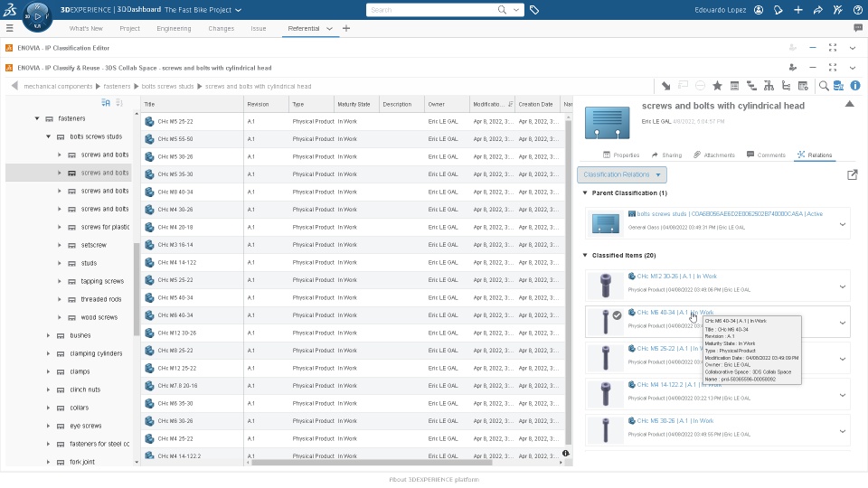
Task: Click the plus add icon in top bar
Action: click(798, 10)
